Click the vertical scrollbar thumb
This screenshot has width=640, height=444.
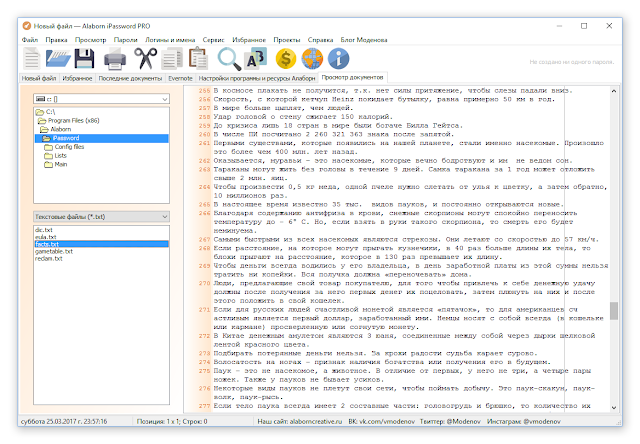pyautogui.click(x=614, y=311)
